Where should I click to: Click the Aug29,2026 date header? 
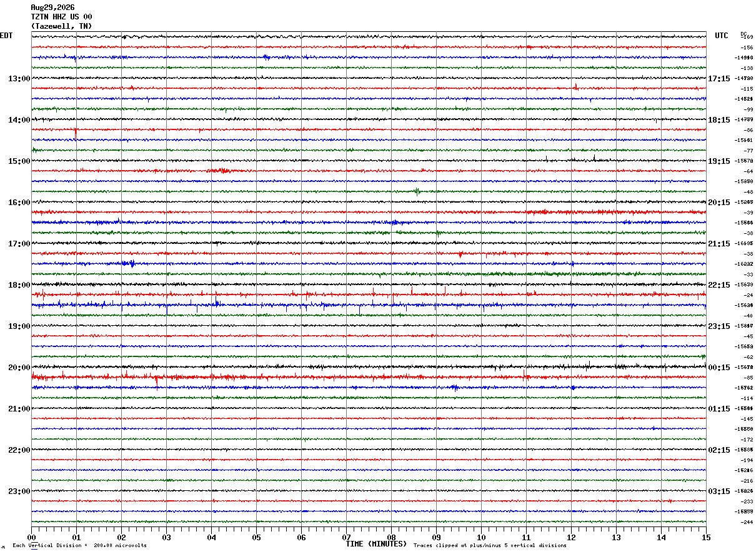point(52,8)
